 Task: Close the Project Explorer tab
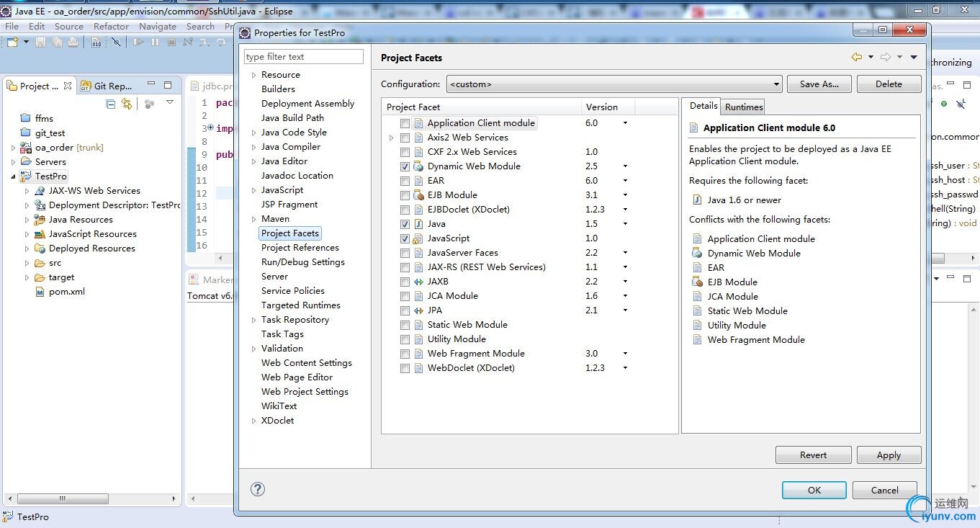tap(68, 86)
